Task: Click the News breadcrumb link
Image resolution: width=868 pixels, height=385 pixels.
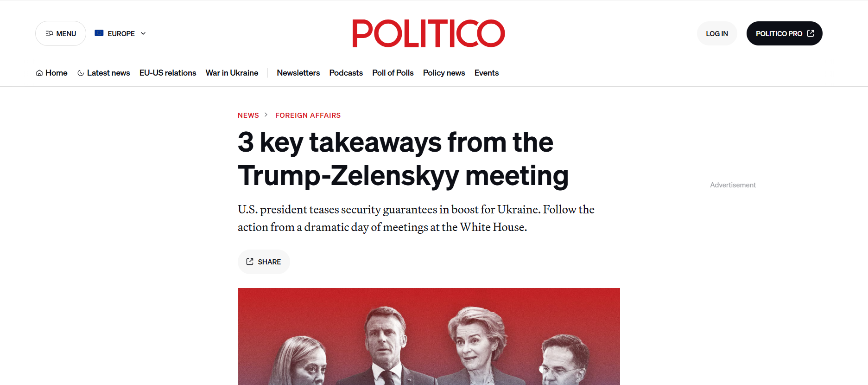Action: (x=248, y=115)
